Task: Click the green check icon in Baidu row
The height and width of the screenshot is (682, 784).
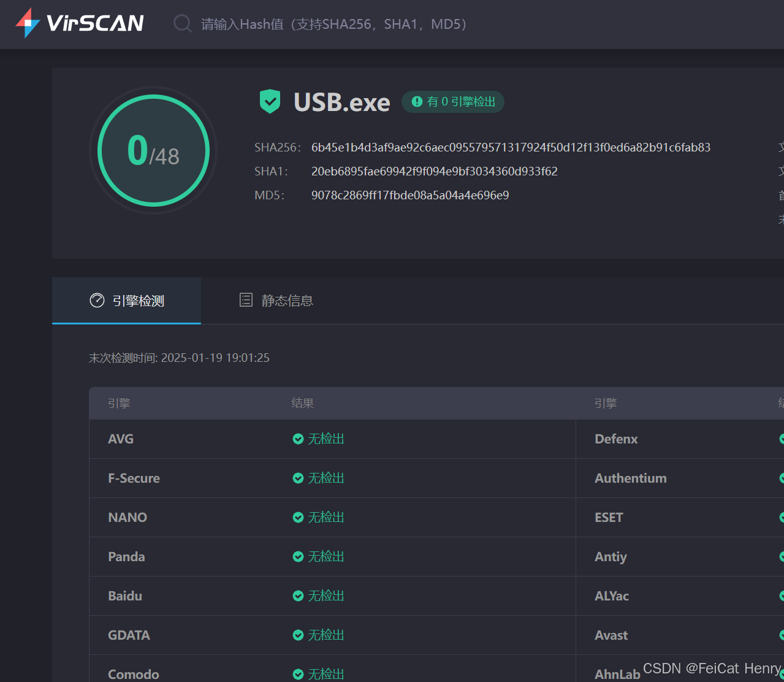Action: [298, 596]
